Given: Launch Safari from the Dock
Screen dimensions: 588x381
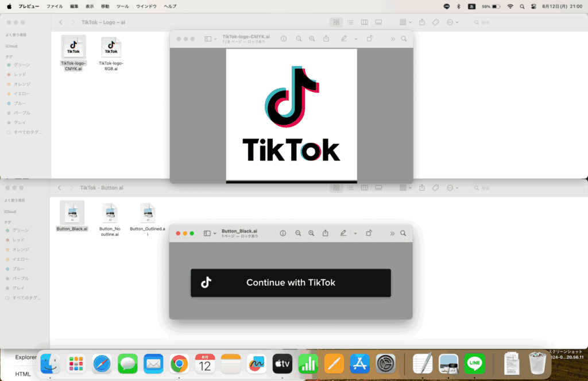Looking at the screenshot, I should [x=102, y=363].
